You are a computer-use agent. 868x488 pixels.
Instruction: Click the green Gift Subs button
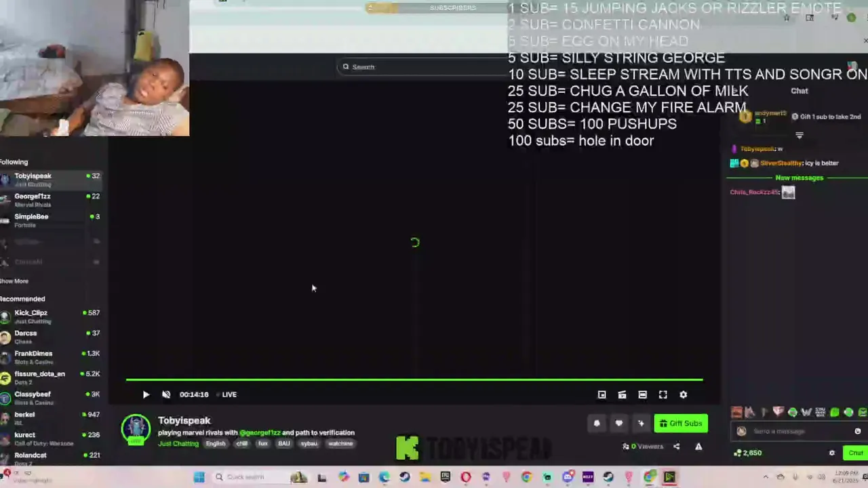(681, 424)
